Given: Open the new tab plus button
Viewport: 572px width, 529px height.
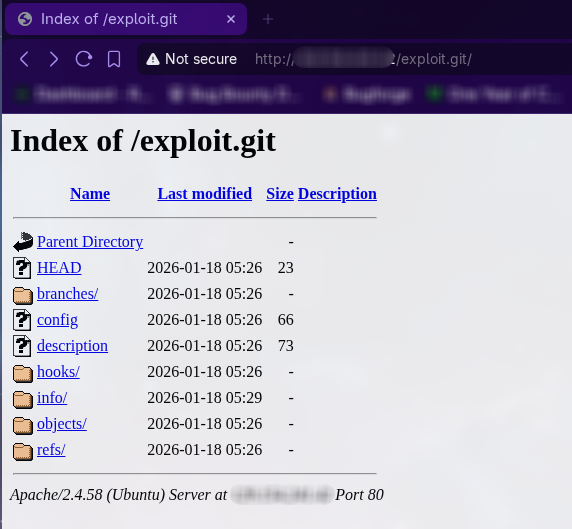Looking at the screenshot, I should pyautogui.click(x=268, y=19).
